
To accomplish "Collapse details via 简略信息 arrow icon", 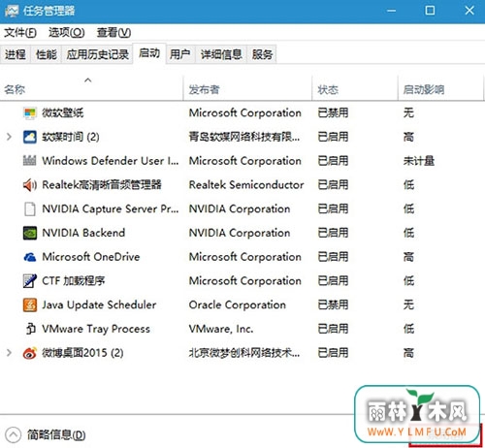I will 14,434.
